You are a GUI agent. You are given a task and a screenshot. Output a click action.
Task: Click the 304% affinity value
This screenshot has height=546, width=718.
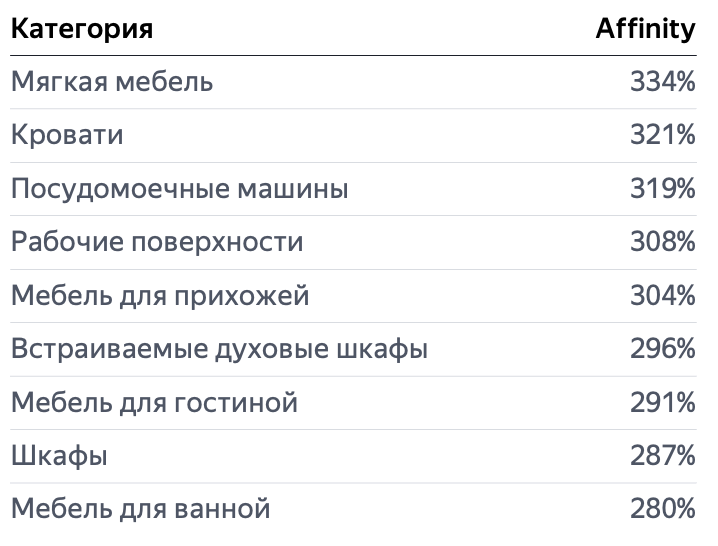click(x=663, y=295)
